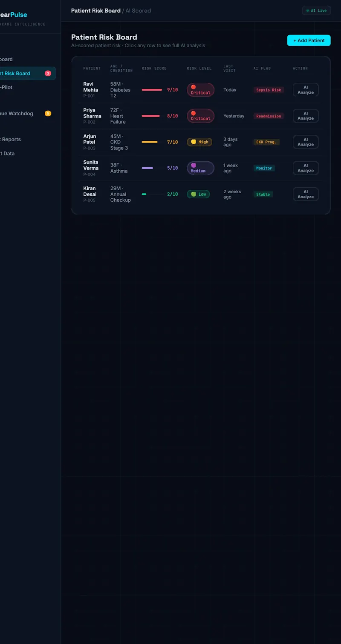Run AI Analyze for Ravi Mehta
Image resolution: width=341 pixels, height=644 pixels.
pyautogui.click(x=306, y=90)
